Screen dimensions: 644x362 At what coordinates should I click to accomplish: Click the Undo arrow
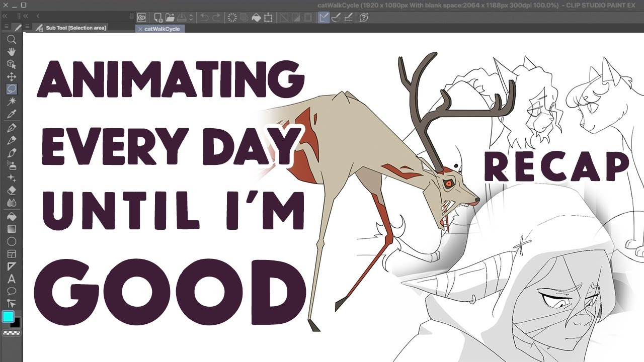pos(204,18)
